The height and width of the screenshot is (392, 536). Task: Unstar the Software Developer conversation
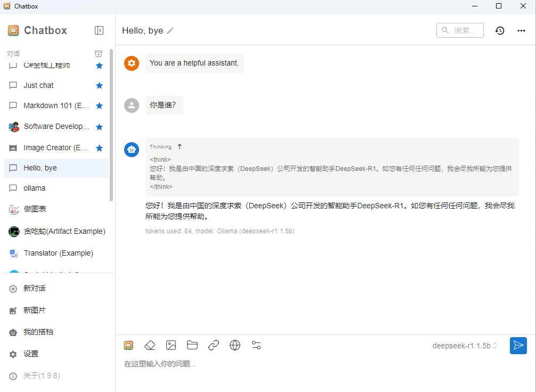[99, 127]
